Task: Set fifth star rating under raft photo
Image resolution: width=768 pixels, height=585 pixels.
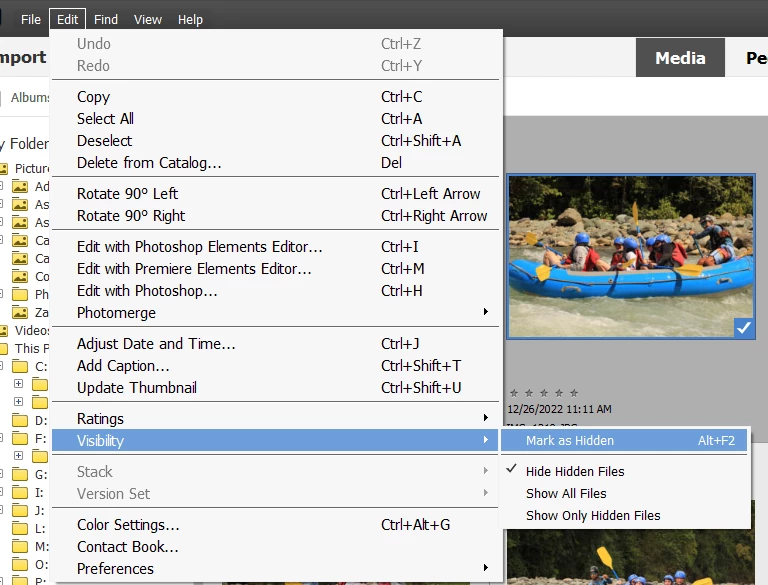Action: point(574,393)
